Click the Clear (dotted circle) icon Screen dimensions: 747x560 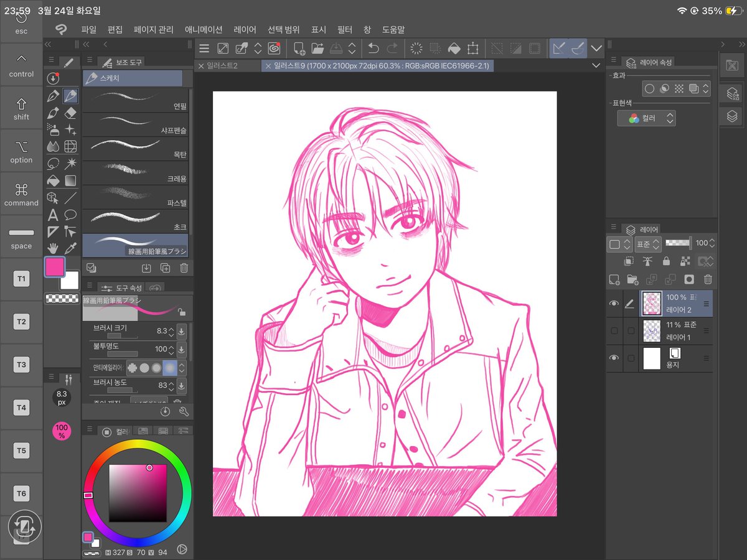click(416, 48)
